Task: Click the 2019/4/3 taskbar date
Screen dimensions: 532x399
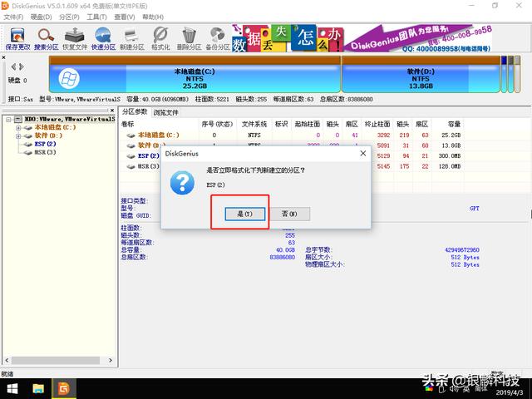Action: [x=510, y=393]
